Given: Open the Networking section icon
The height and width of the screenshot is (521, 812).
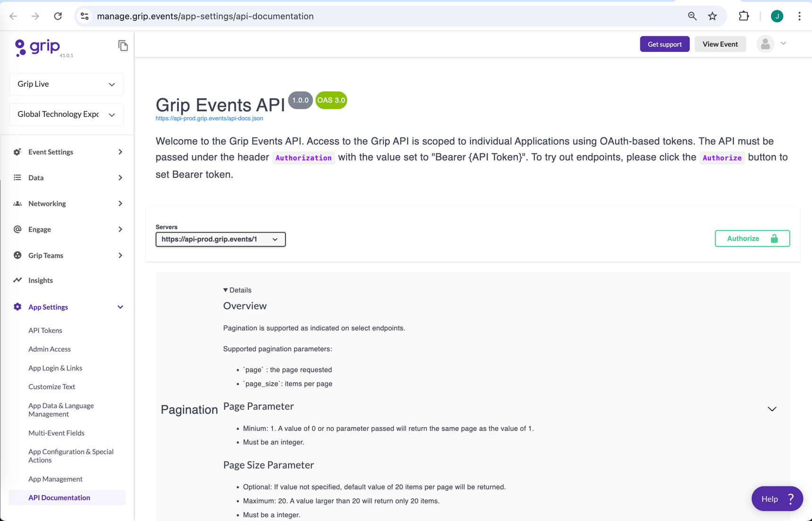Looking at the screenshot, I should 17,203.
